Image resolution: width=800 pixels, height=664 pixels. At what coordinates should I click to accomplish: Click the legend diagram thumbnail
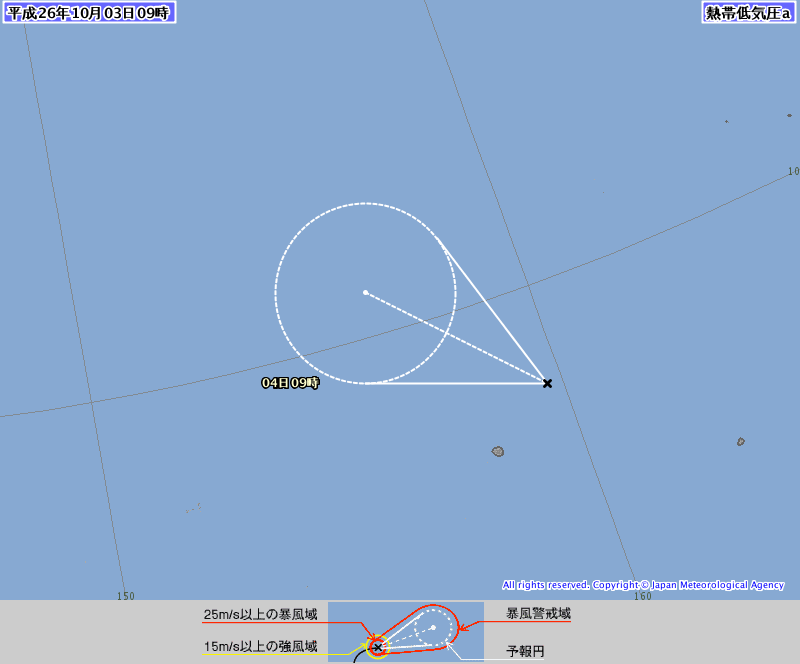406,632
